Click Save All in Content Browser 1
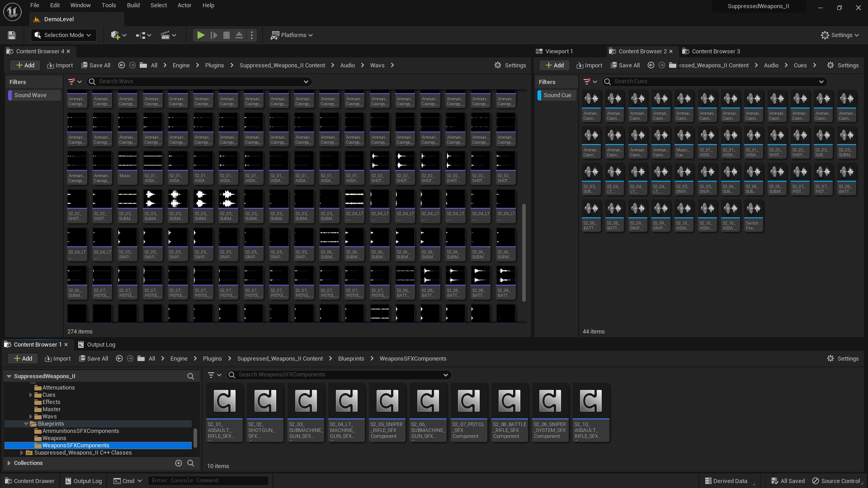868x488 pixels. click(x=94, y=358)
